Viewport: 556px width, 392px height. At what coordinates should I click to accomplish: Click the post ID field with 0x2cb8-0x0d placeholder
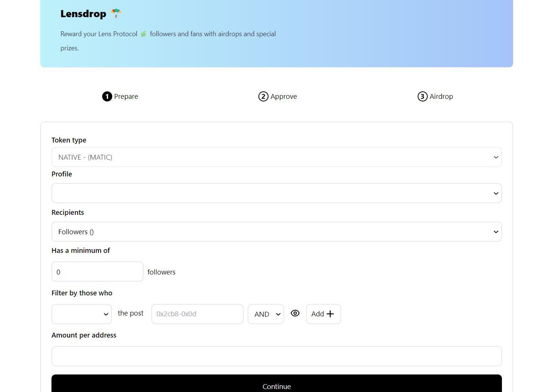pyautogui.click(x=197, y=314)
